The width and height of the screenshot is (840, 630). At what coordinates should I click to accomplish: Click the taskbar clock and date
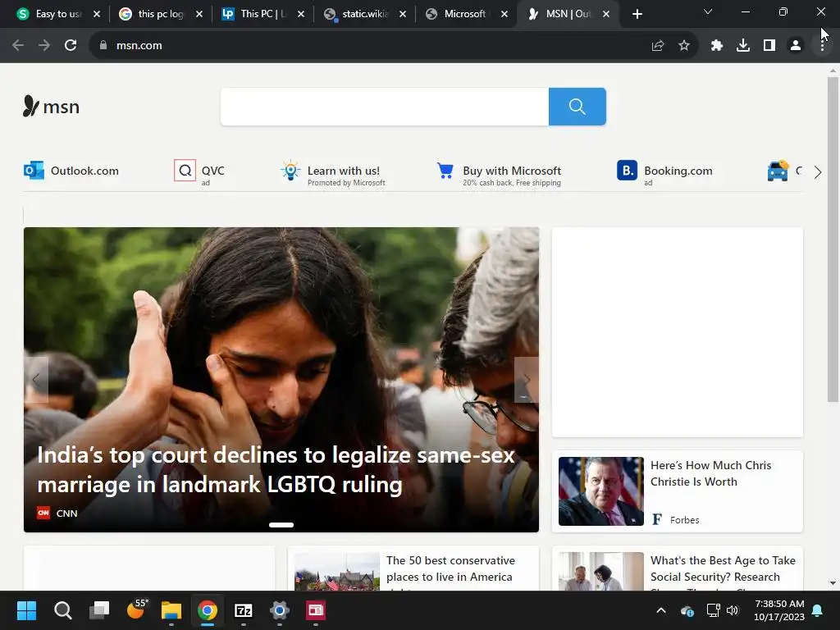point(779,610)
